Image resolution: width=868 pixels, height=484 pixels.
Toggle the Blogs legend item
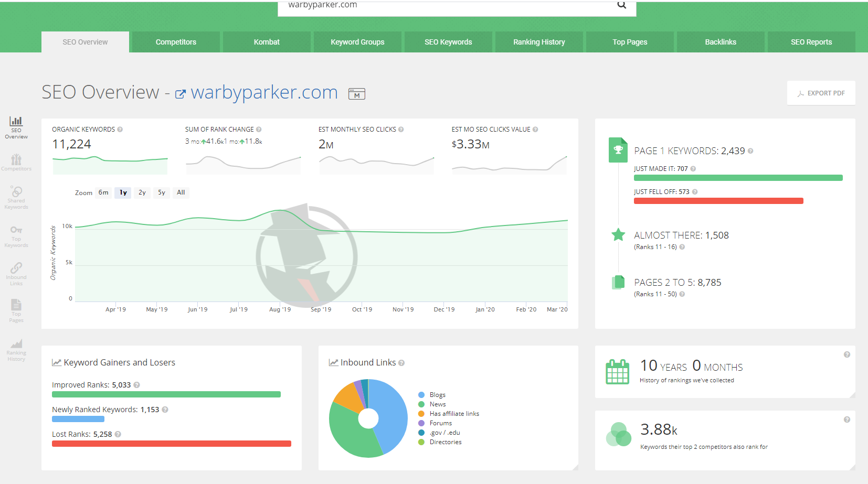[x=437, y=395]
